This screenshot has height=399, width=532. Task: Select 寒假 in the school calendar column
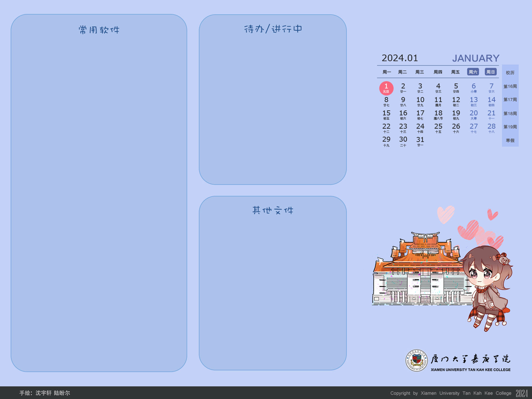click(510, 141)
